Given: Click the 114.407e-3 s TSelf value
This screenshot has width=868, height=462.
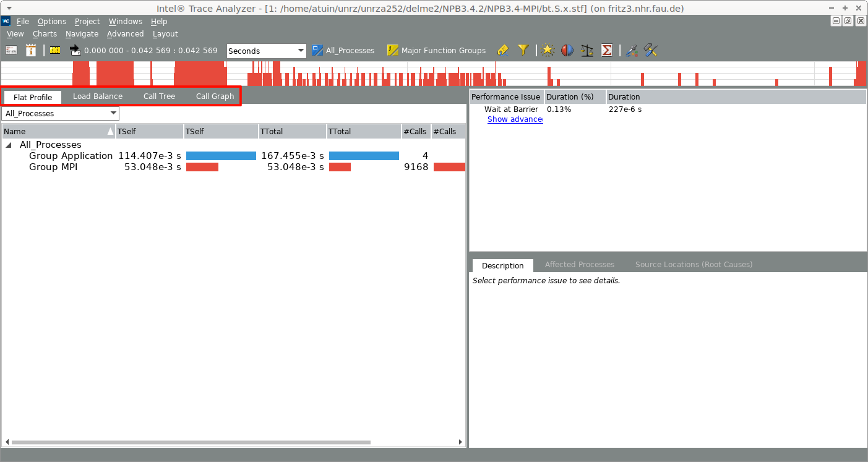Looking at the screenshot, I should point(150,156).
